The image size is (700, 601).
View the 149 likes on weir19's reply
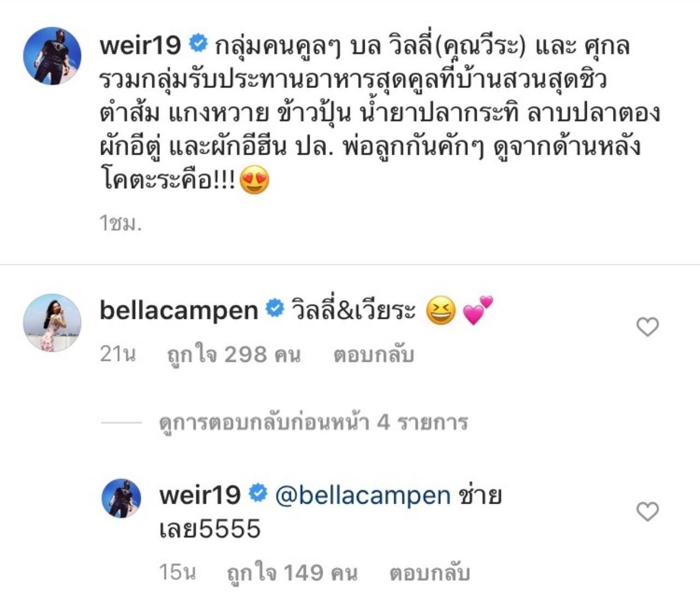[x=293, y=573]
